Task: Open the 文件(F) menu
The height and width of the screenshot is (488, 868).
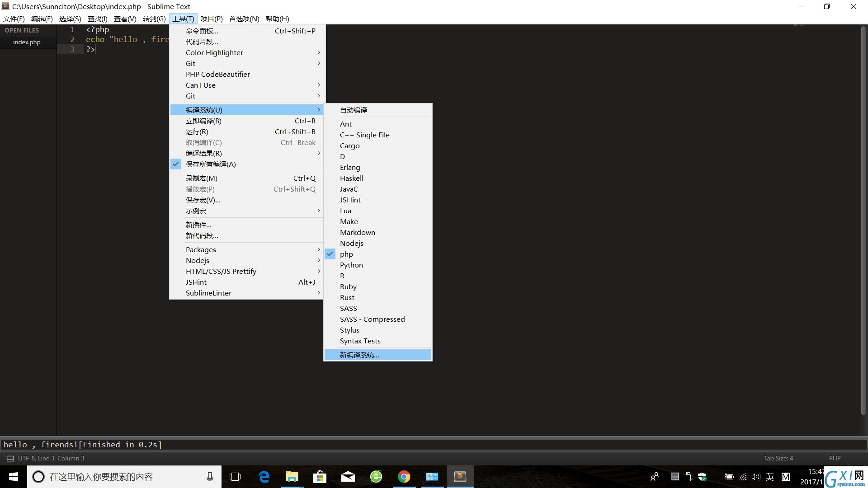Action: (14, 19)
